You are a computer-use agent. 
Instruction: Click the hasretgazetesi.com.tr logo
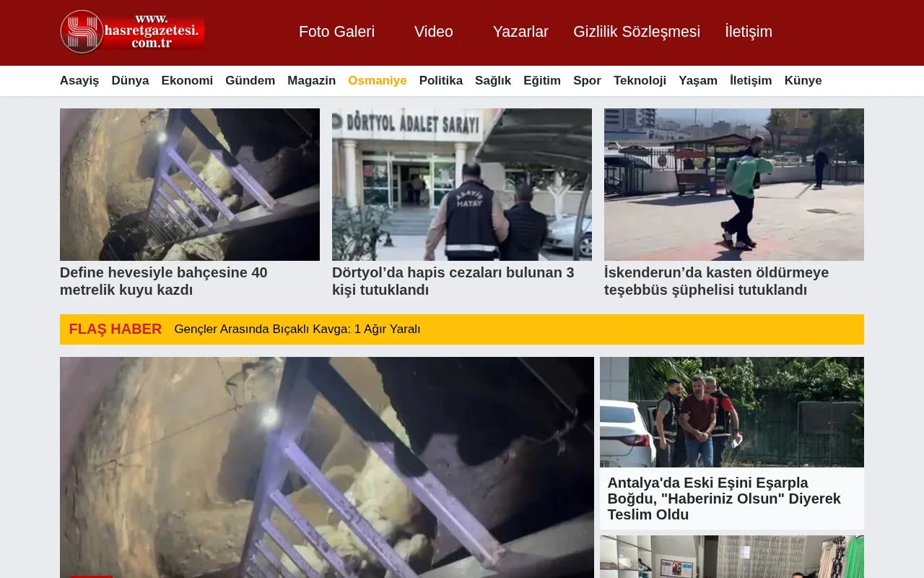(x=132, y=32)
